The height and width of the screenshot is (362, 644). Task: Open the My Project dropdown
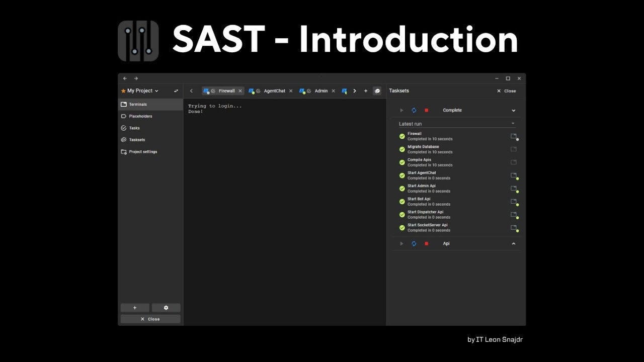click(x=139, y=90)
